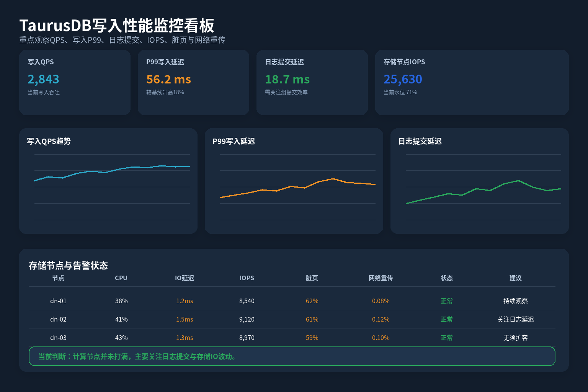Click the 8,540 IOPS value for dn-01
Viewport: 588px width, 392px height.
[247, 301]
